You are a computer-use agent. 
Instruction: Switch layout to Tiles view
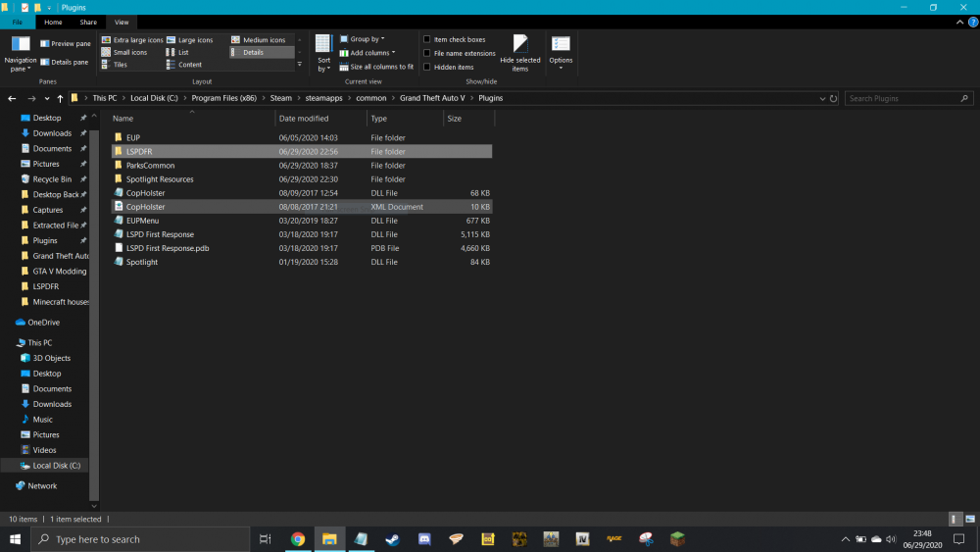[115, 65]
